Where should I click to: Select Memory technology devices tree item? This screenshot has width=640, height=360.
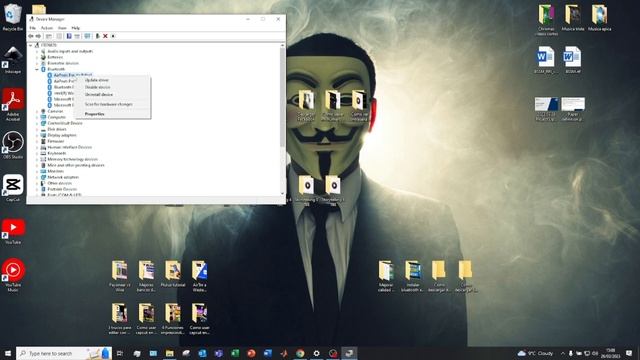(72, 159)
